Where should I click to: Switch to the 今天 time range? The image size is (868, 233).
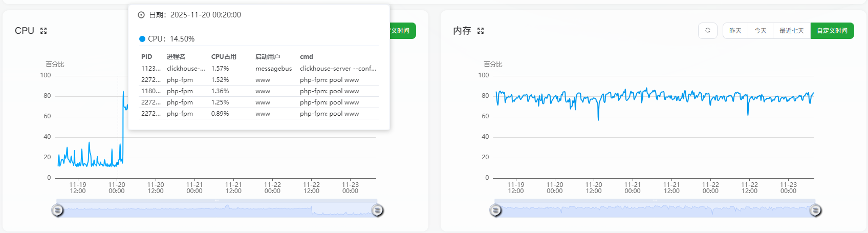(761, 31)
